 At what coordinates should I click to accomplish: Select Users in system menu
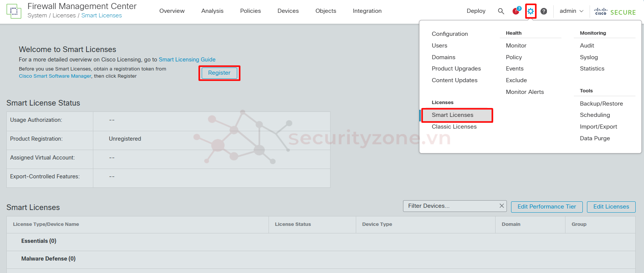point(439,46)
